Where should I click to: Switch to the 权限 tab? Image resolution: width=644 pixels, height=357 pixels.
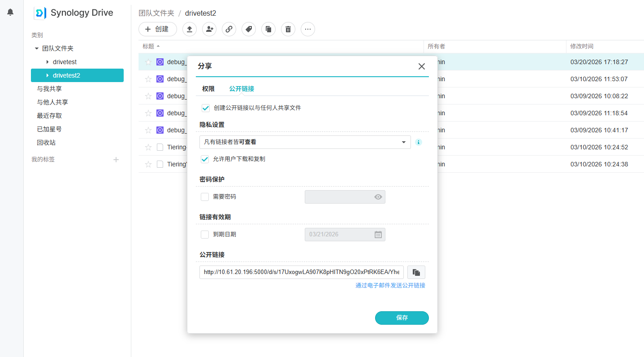coord(208,89)
